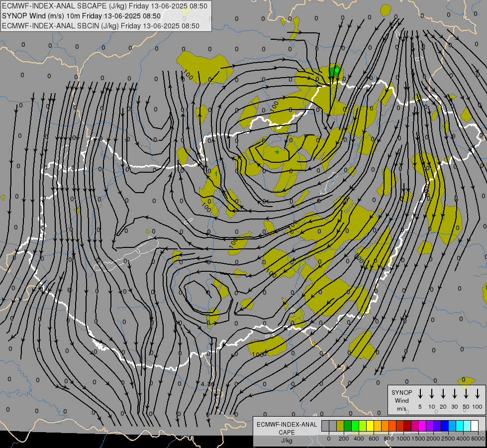Image resolution: width=487 pixels, height=448 pixels.
Task: Click the 50 m/s wind legend arrow
Action: pos(466,394)
